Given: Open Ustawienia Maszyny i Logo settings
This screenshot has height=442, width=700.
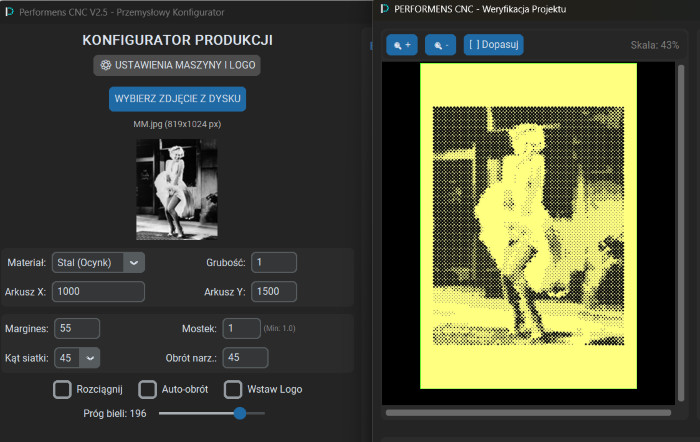Looking at the screenshot, I should (177, 65).
